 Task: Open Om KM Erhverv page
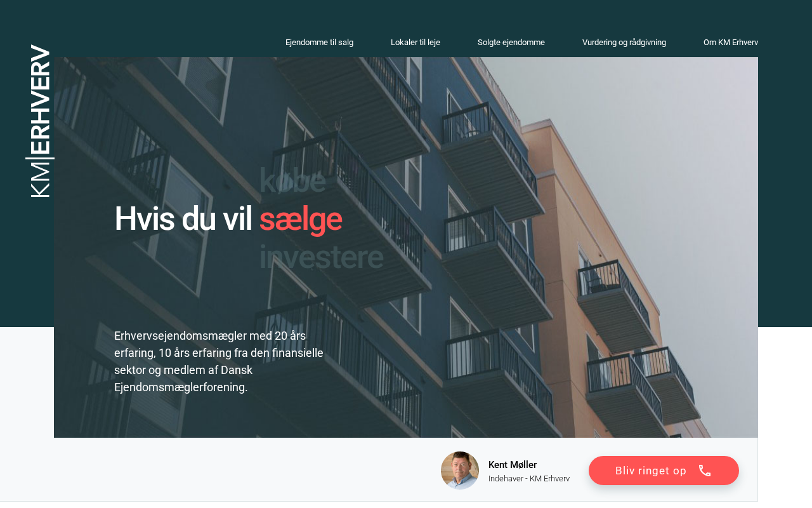(731, 43)
